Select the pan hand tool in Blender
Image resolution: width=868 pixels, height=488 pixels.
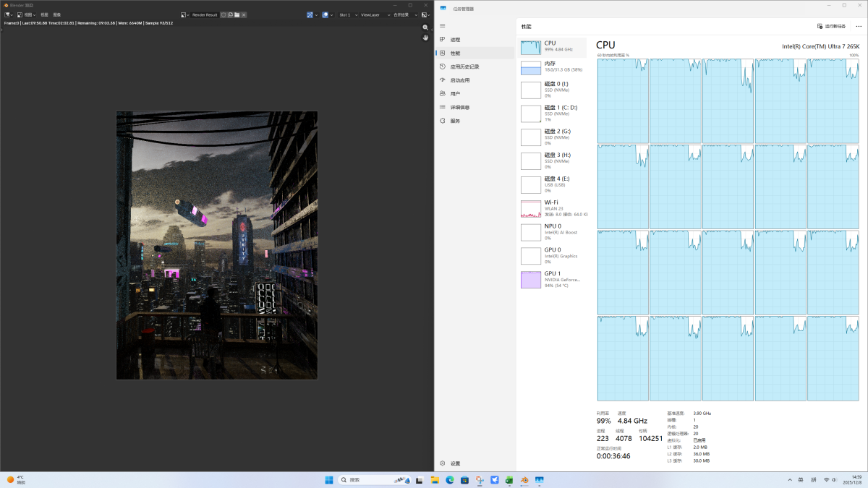point(426,38)
